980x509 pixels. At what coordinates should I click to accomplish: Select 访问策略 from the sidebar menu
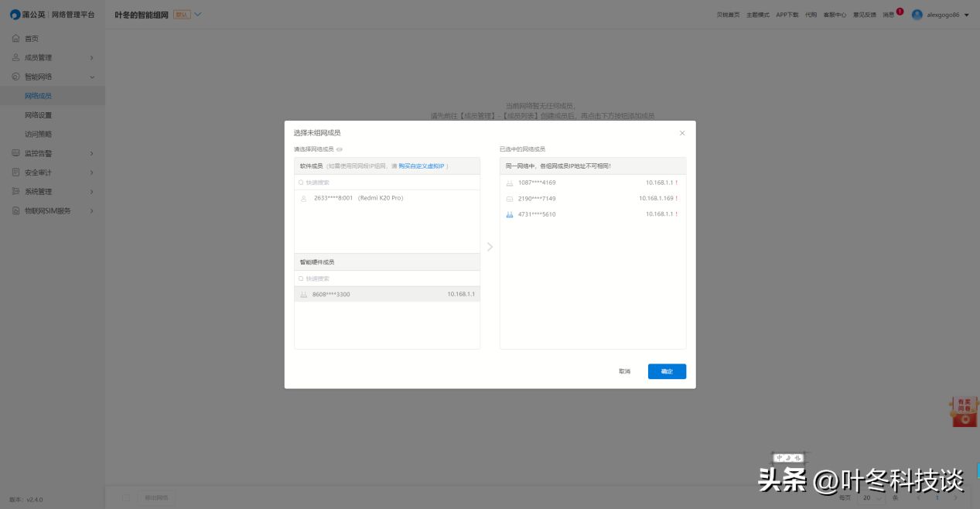point(38,134)
